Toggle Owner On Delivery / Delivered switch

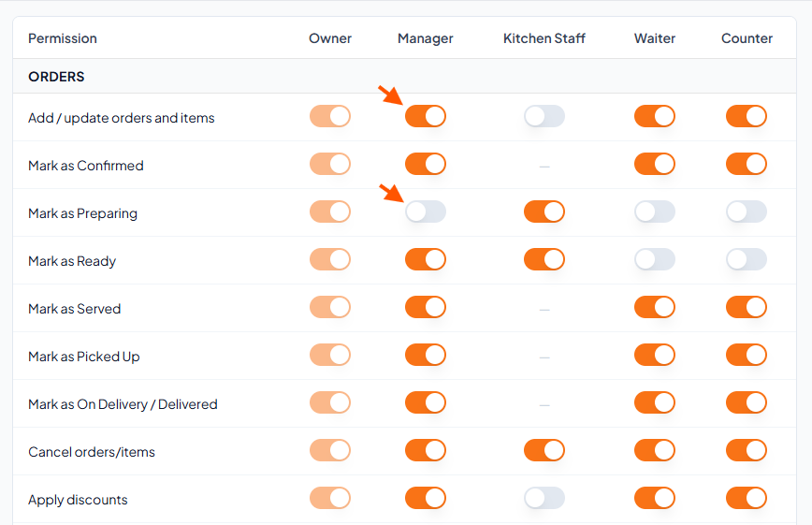(330, 402)
